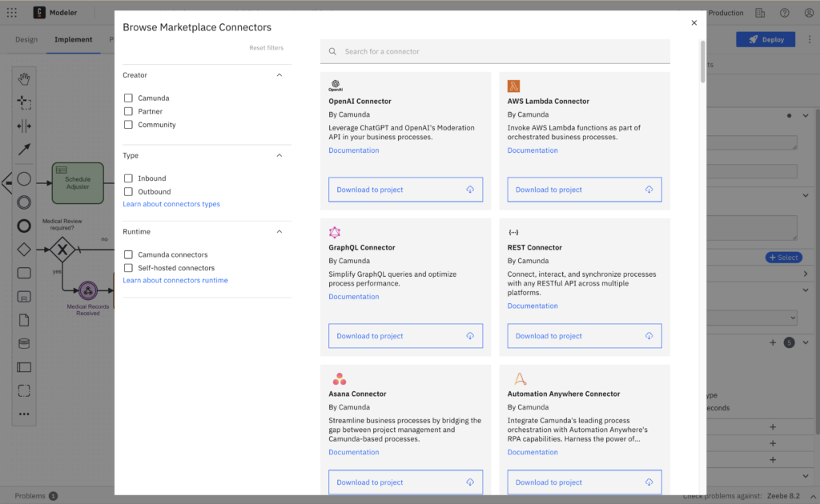Create a data object reference
This screenshot has width=820, height=504.
(24, 320)
